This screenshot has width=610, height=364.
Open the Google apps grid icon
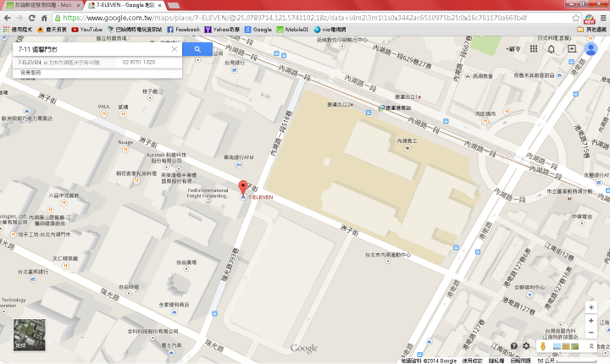(534, 49)
